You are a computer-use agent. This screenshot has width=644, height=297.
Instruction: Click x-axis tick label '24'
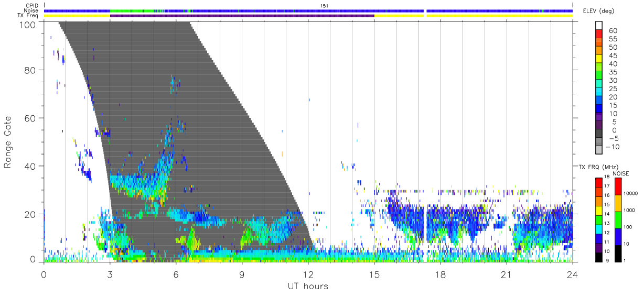tap(572, 274)
